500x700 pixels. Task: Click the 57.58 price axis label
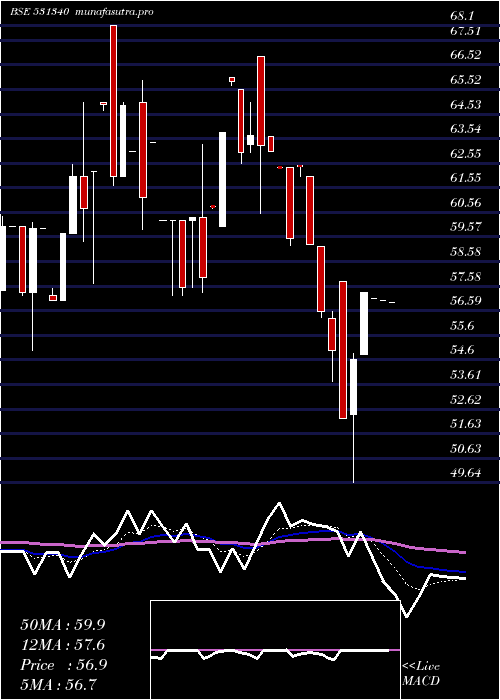466,276
